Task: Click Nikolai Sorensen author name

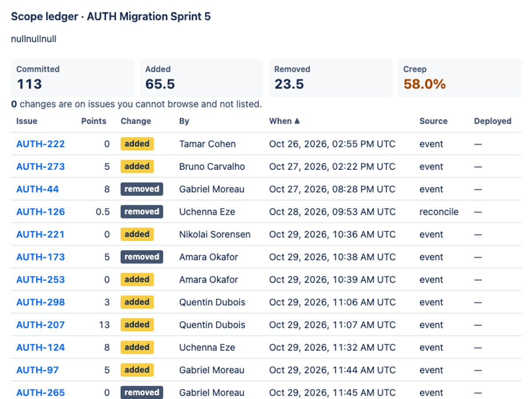Action: 215,235
